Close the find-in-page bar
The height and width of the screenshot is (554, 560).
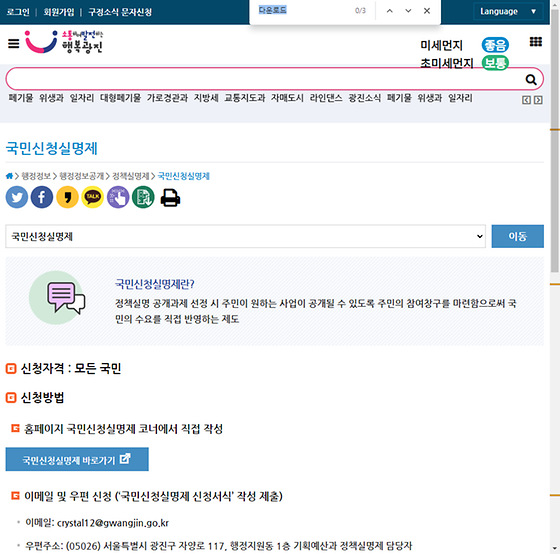[x=427, y=11]
